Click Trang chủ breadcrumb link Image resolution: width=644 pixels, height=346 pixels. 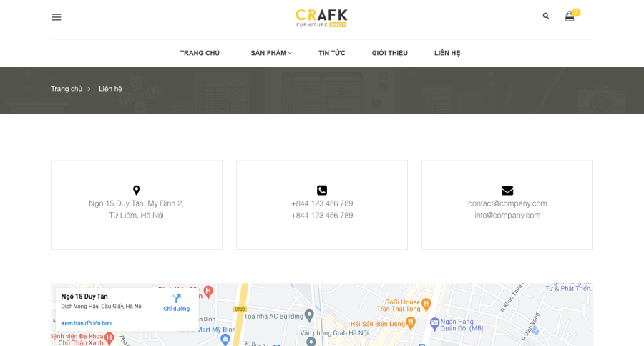pos(67,89)
